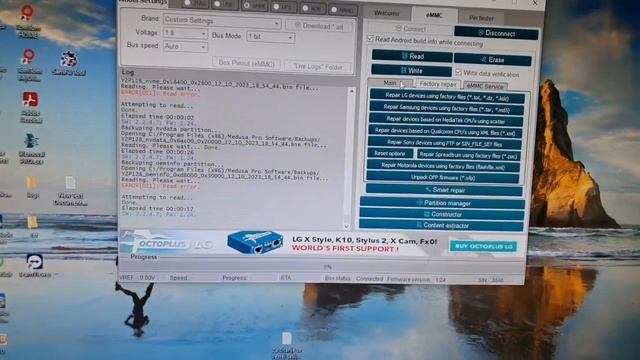
Task: Open the TeamViewer desktop icon
Action: click(x=35, y=266)
